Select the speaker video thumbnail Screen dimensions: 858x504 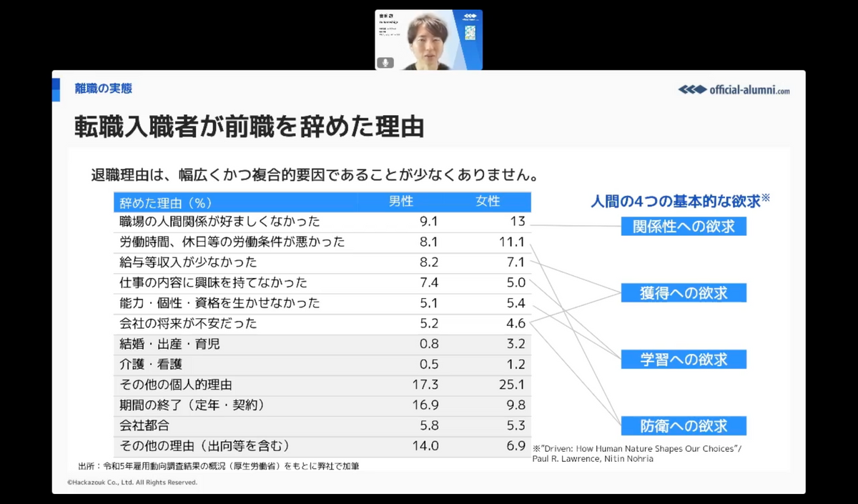(428, 40)
